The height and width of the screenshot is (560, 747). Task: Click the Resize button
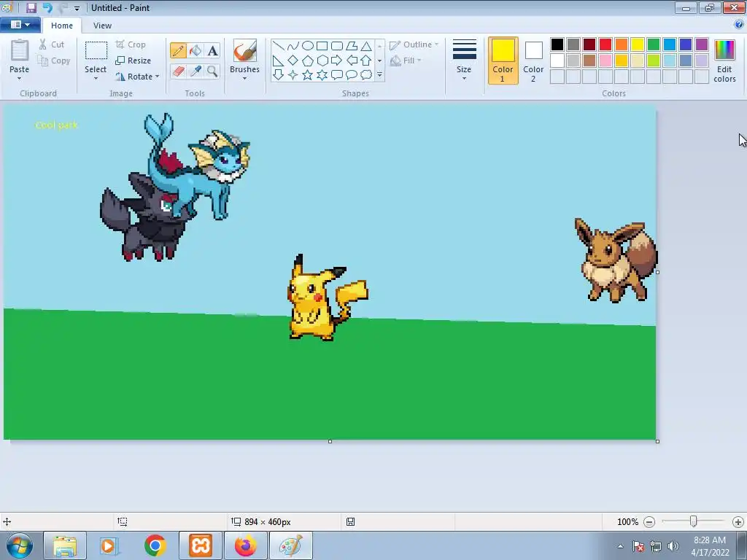point(133,61)
